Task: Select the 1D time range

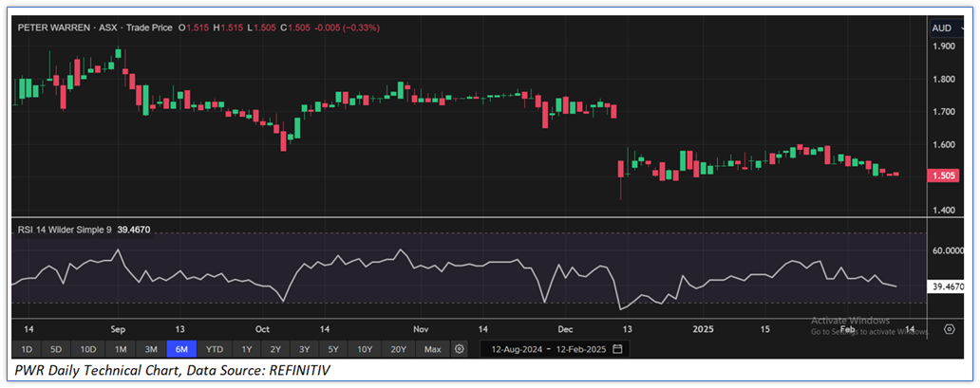Action: point(27,349)
